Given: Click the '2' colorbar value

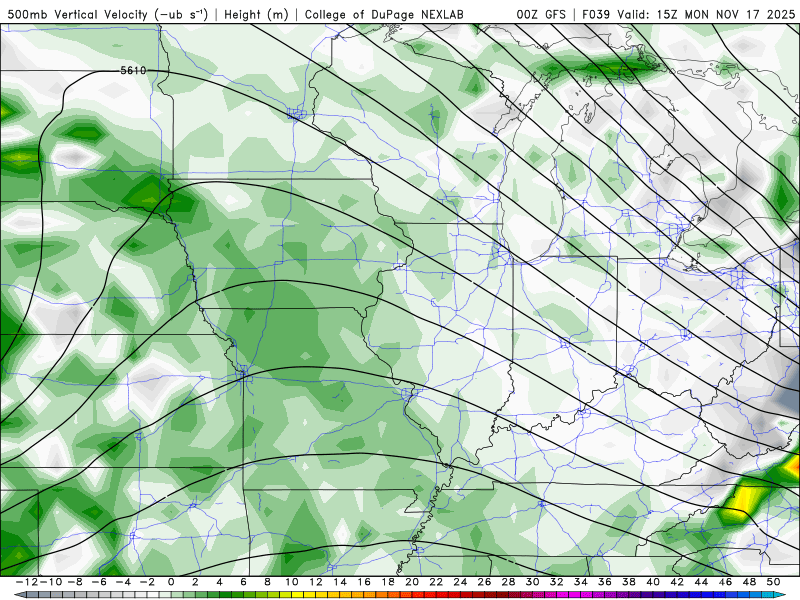Looking at the screenshot, I should (195, 582).
